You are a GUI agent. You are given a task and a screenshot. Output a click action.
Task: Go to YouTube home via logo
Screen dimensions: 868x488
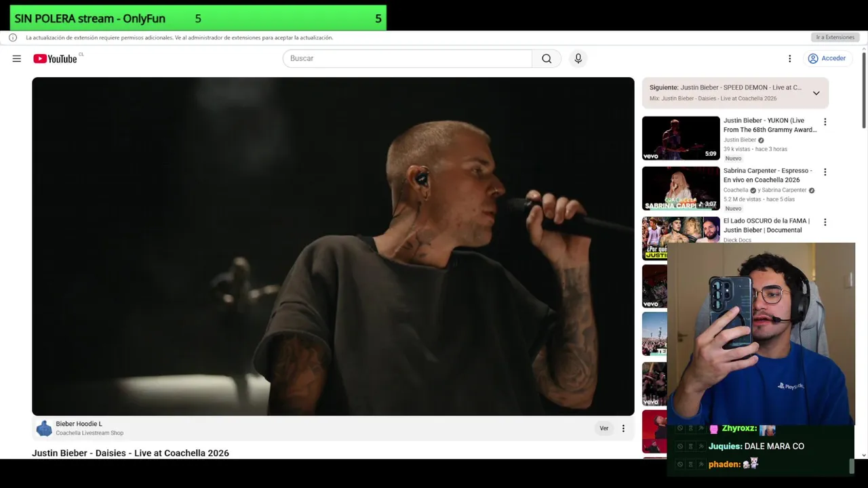(55, 59)
